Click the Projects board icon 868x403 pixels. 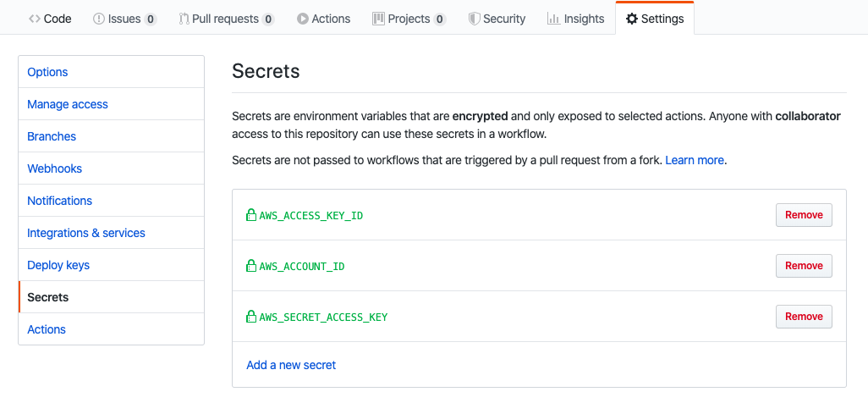(379, 19)
